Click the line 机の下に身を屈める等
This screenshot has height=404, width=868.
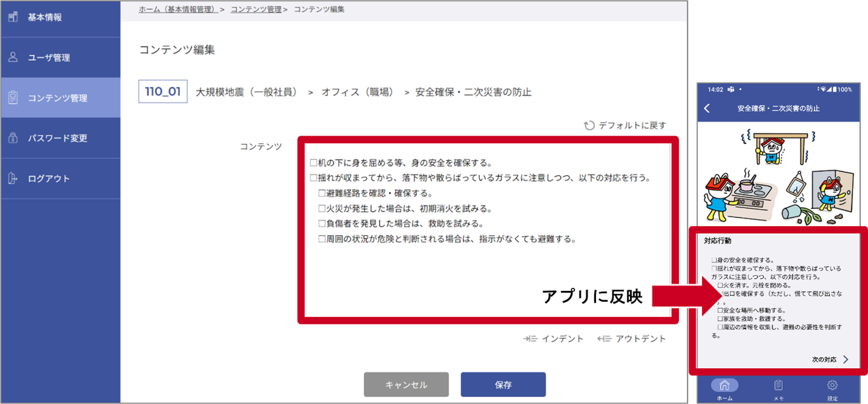tap(401, 163)
